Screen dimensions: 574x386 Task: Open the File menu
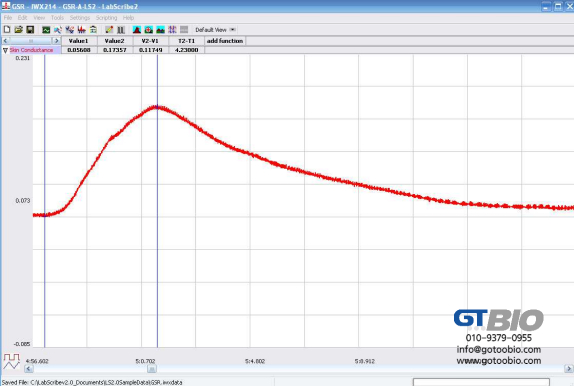pyautogui.click(x=8, y=18)
